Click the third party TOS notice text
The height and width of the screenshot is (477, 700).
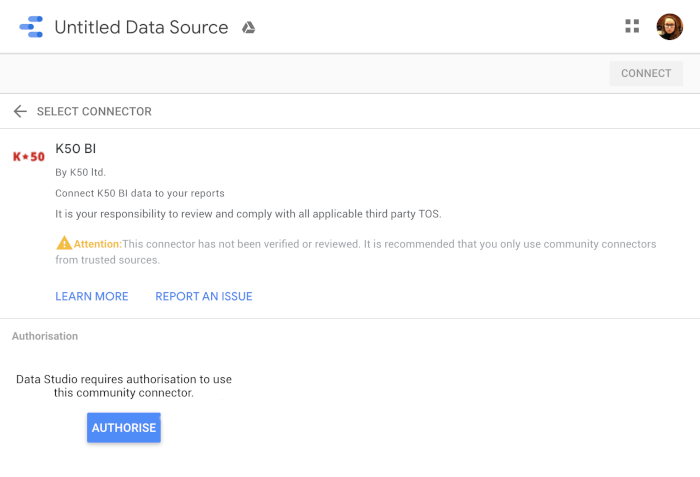(248, 214)
